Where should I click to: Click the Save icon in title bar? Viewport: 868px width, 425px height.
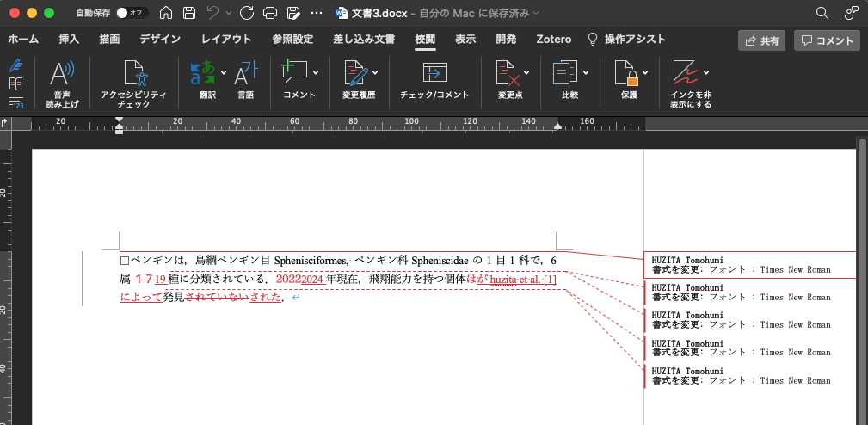tap(189, 13)
